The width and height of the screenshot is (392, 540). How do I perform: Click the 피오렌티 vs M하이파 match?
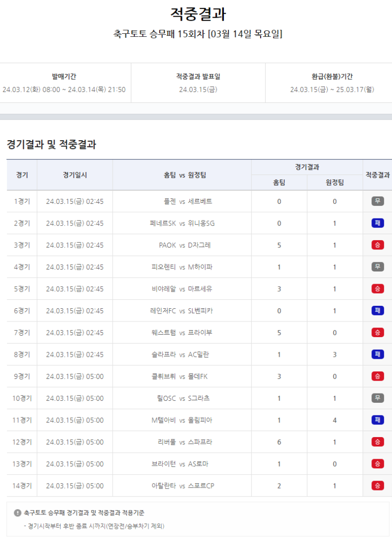182,267
